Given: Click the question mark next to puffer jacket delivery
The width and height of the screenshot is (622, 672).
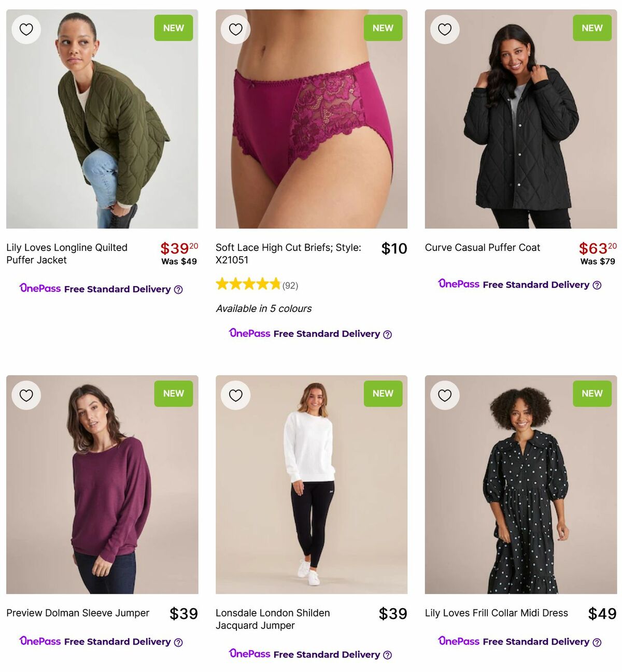Looking at the screenshot, I should [178, 290].
